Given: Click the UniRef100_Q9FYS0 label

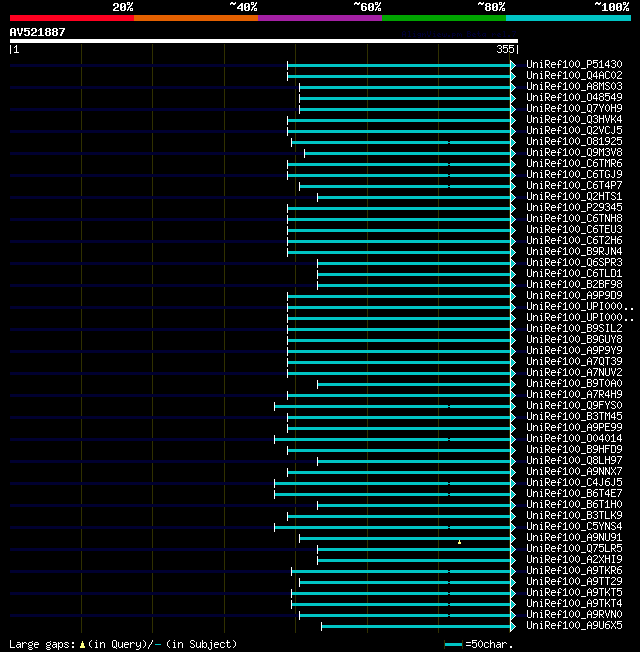Looking at the screenshot, I should click(x=574, y=405).
